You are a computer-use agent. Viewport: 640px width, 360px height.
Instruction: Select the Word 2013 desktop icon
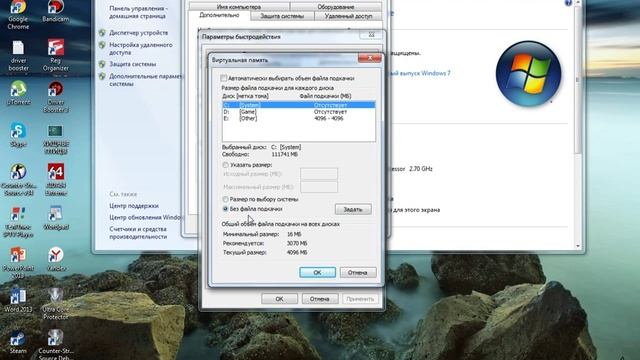coord(18,301)
